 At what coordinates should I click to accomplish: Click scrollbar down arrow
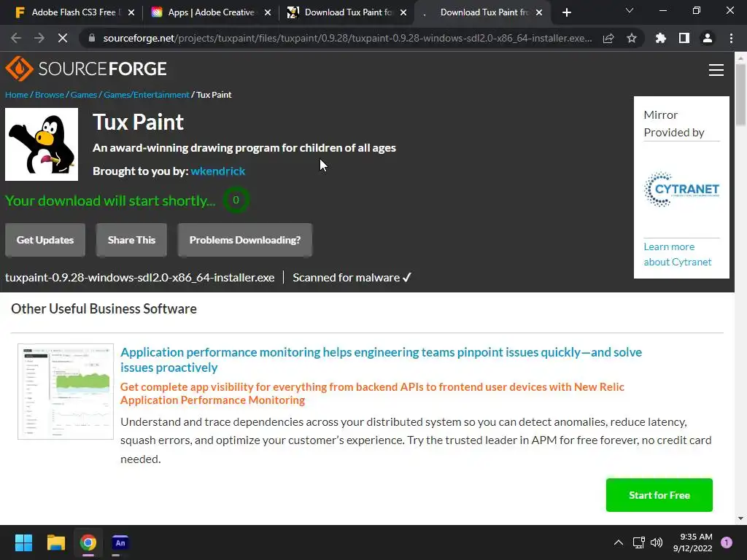[740, 518]
